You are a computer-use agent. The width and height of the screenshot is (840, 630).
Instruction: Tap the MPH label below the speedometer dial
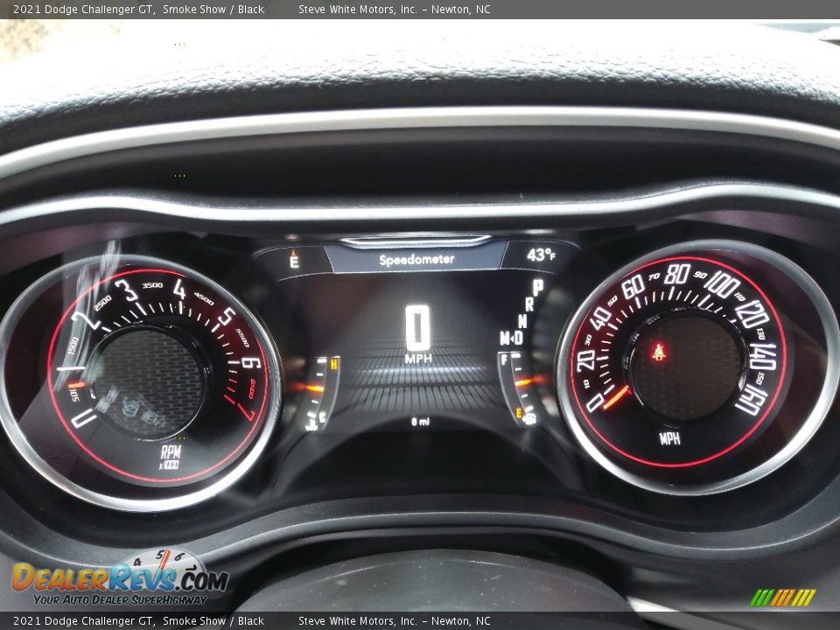(x=669, y=438)
